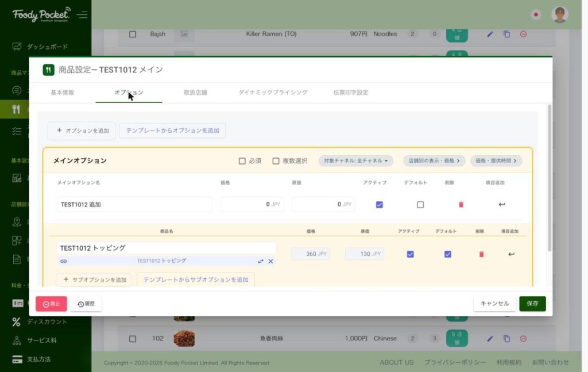Image resolution: width=588 pixels, height=372 pixels.
Task: Edit the price field for TEST1012 追加
Action: click(252, 205)
